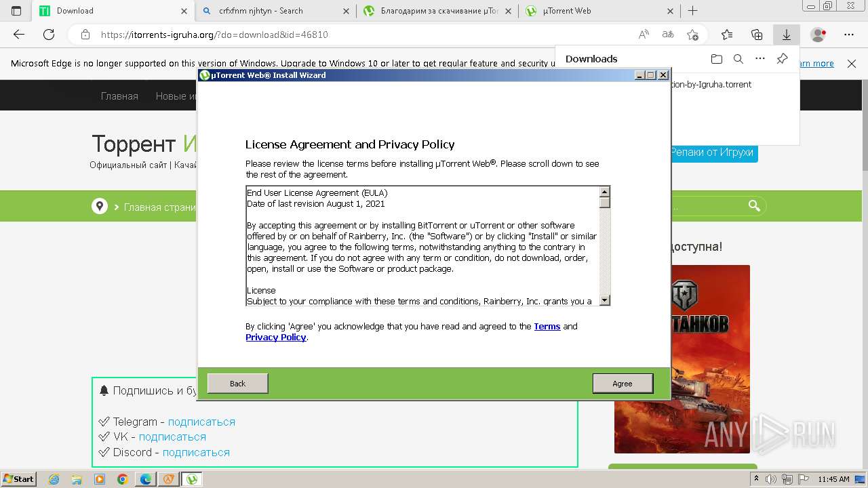868x488 pixels.
Task: Click the site info lock icon
Action: coord(85,35)
